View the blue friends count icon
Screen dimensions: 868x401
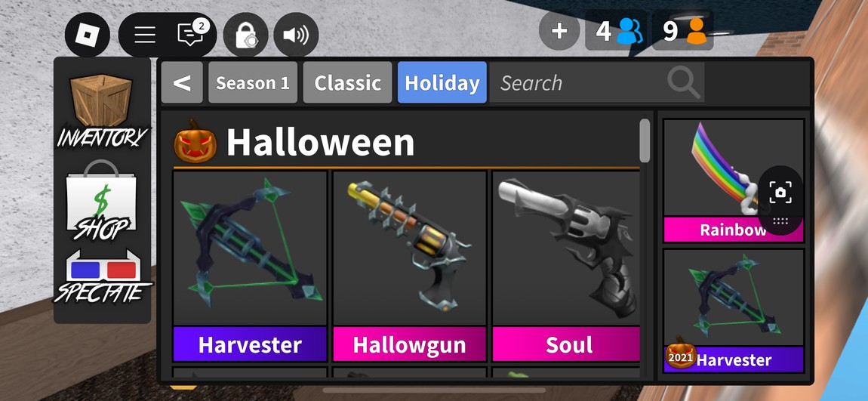(629, 31)
